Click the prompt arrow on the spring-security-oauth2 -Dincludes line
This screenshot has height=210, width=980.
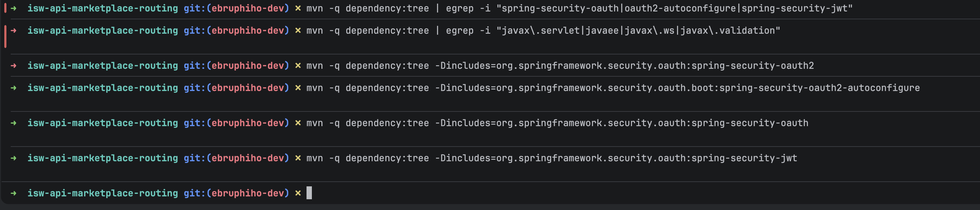tap(14, 66)
